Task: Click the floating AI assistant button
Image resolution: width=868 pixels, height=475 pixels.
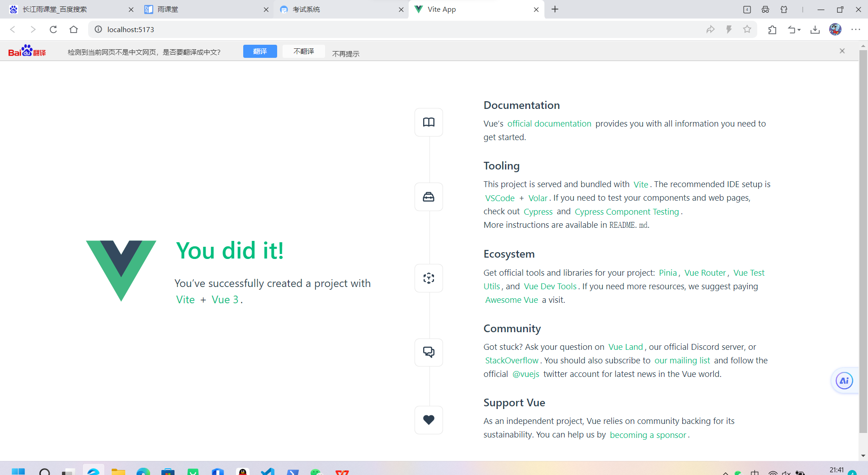Action: (844, 381)
